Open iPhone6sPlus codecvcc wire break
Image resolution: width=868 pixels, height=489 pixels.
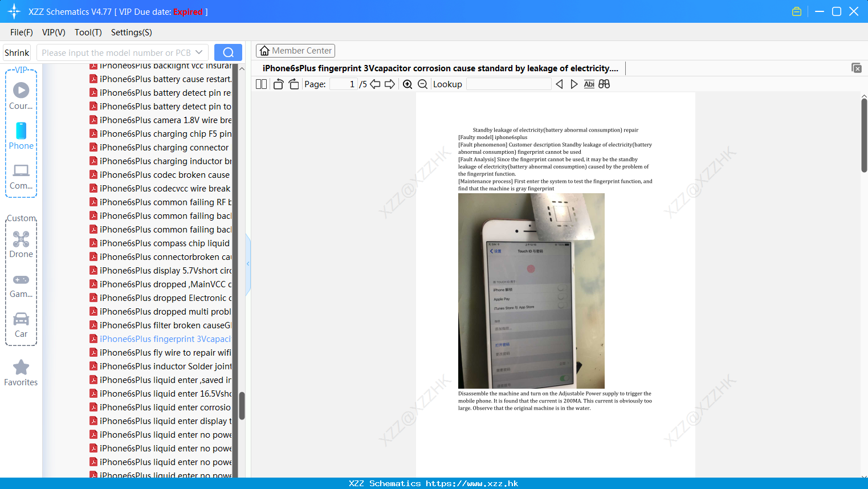pyautogui.click(x=160, y=189)
